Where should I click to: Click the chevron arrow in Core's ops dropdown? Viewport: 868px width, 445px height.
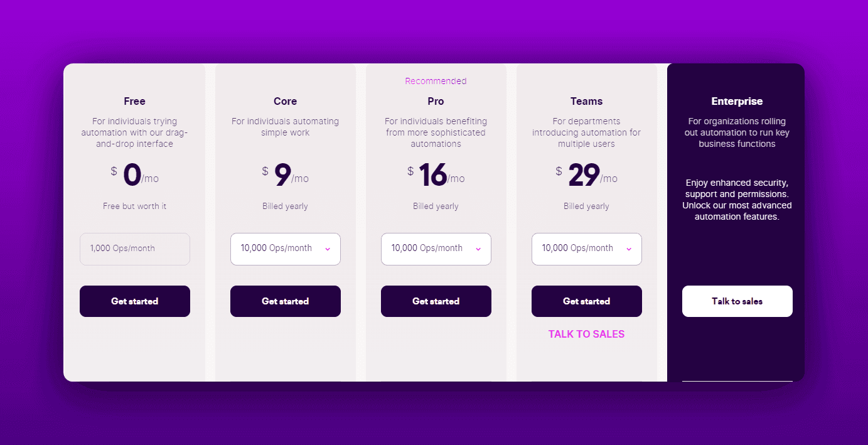[x=328, y=249]
